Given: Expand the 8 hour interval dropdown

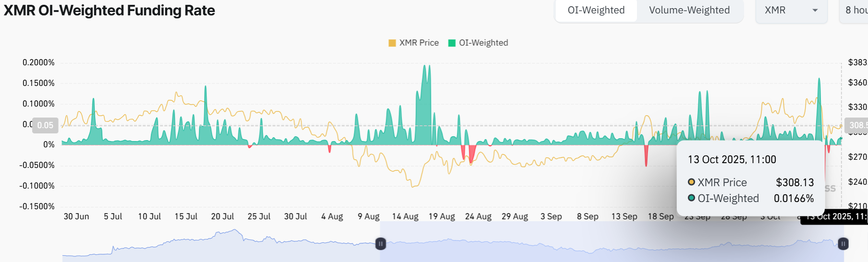Looking at the screenshot, I should [855, 10].
